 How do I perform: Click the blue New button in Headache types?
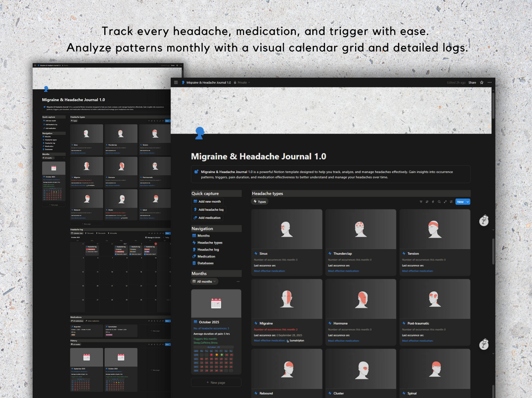point(460,202)
